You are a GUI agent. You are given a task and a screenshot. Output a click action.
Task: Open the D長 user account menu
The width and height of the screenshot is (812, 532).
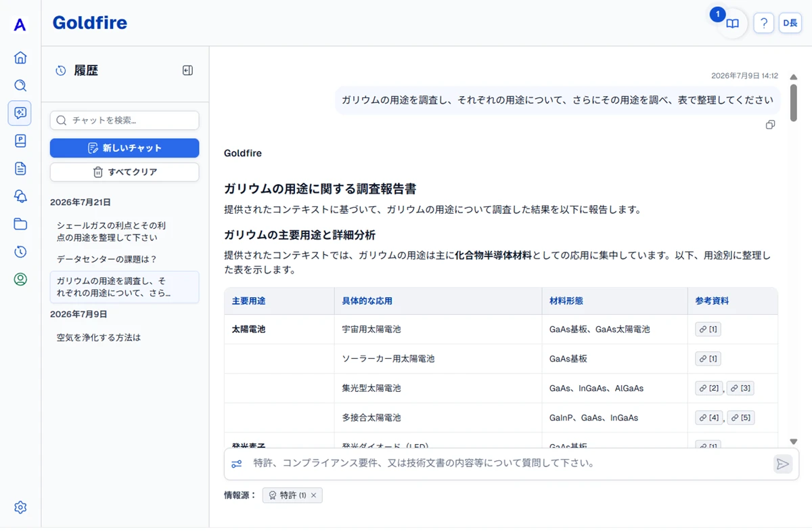click(790, 24)
